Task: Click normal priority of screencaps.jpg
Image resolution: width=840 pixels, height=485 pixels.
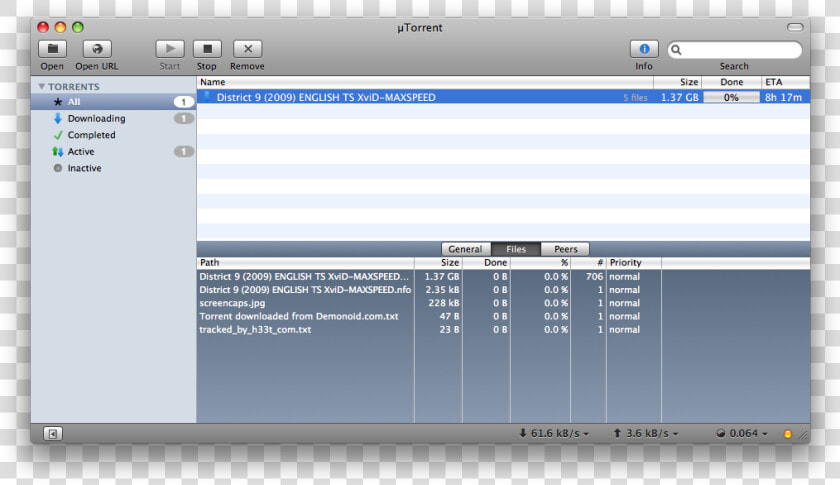Action: 624,303
